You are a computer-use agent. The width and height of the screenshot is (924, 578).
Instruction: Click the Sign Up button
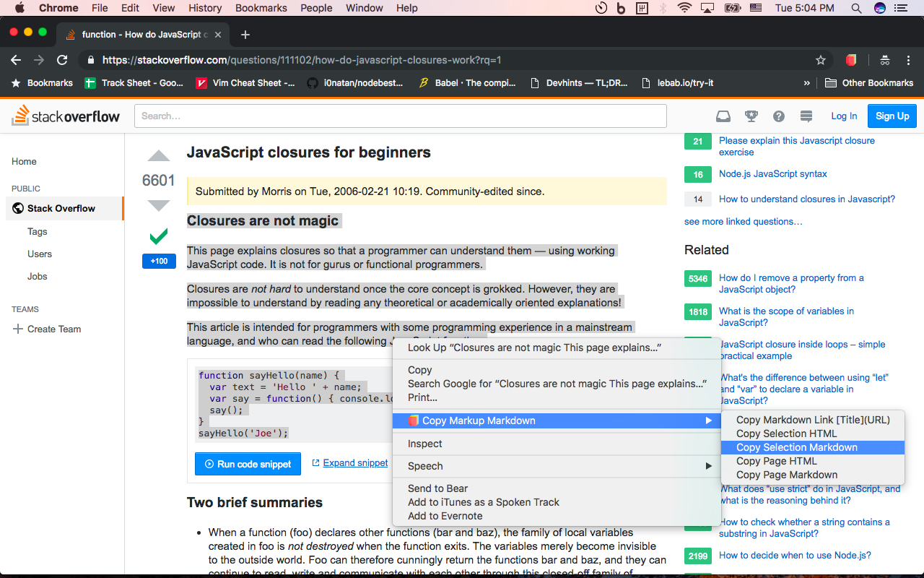coord(892,116)
